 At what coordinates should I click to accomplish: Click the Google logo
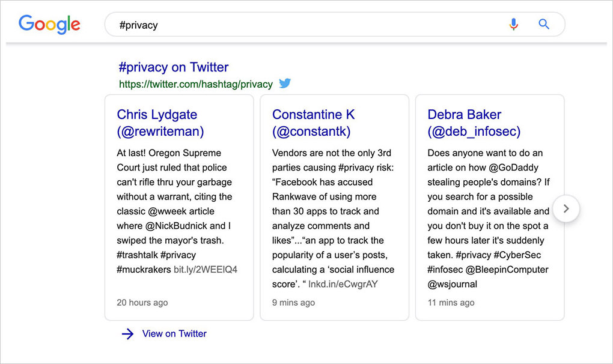(49, 24)
